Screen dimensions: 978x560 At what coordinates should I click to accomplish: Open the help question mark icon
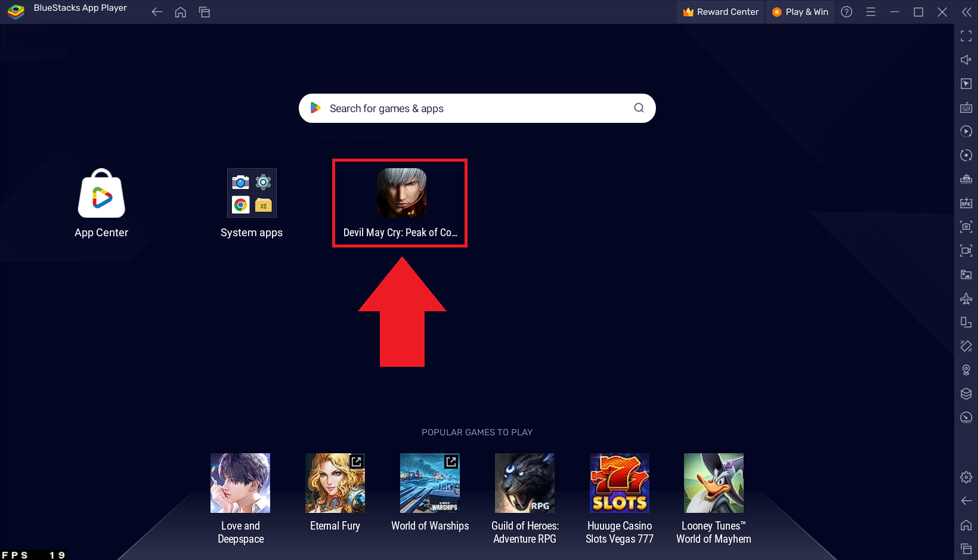tap(846, 12)
